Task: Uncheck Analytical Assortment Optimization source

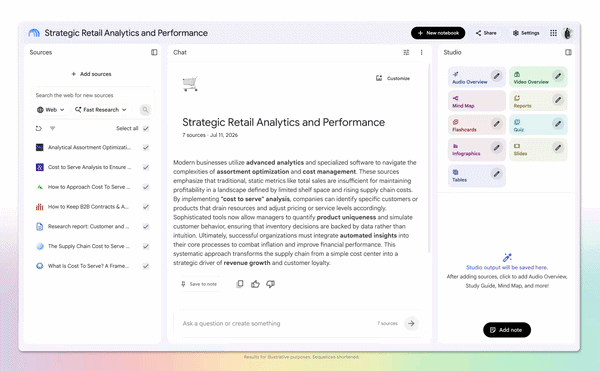Action: (146, 147)
